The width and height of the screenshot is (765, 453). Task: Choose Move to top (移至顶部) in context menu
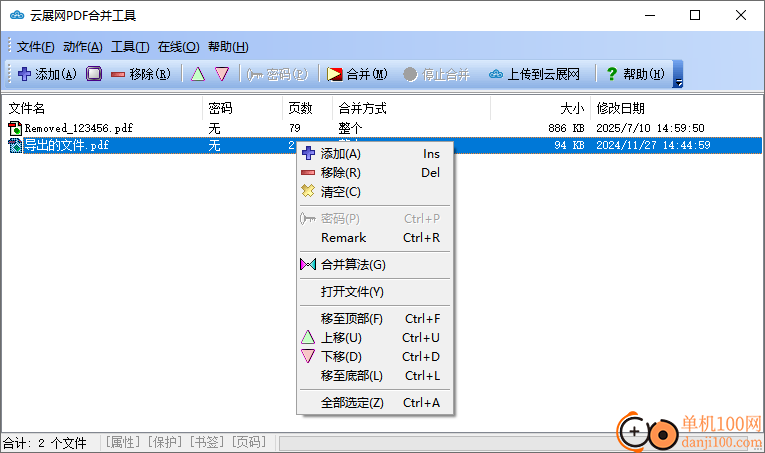tap(375, 318)
